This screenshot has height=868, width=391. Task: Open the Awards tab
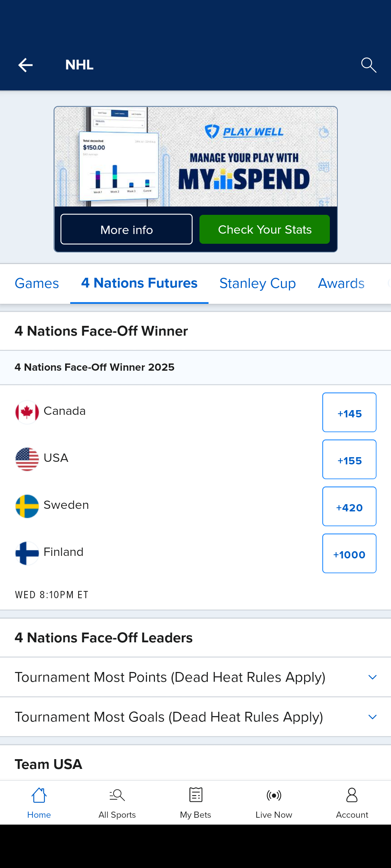[341, 284]
